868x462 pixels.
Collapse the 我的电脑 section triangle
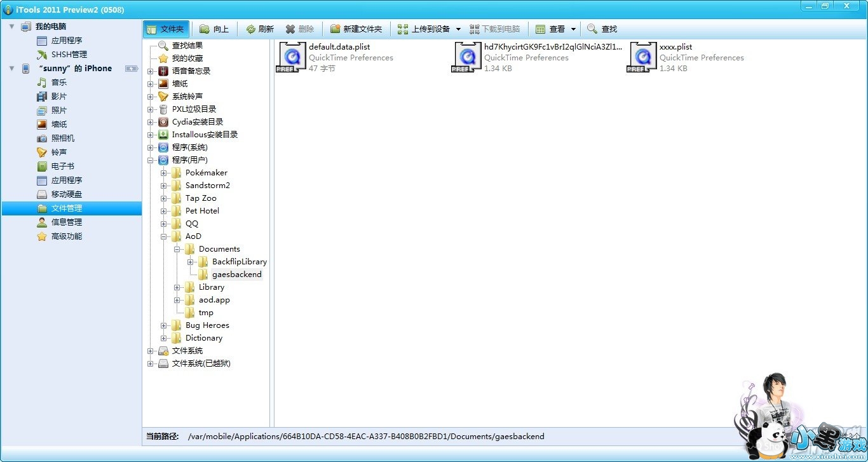pos(11,27)
